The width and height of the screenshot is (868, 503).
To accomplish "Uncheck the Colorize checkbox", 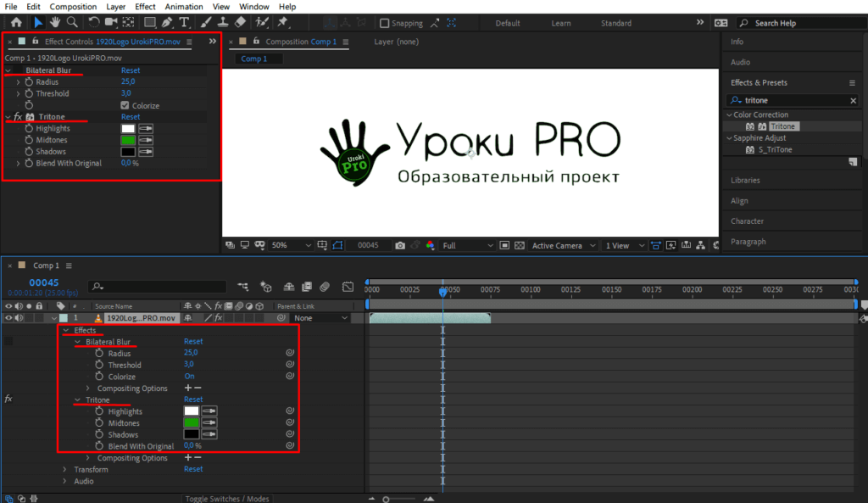I will 125,105.
